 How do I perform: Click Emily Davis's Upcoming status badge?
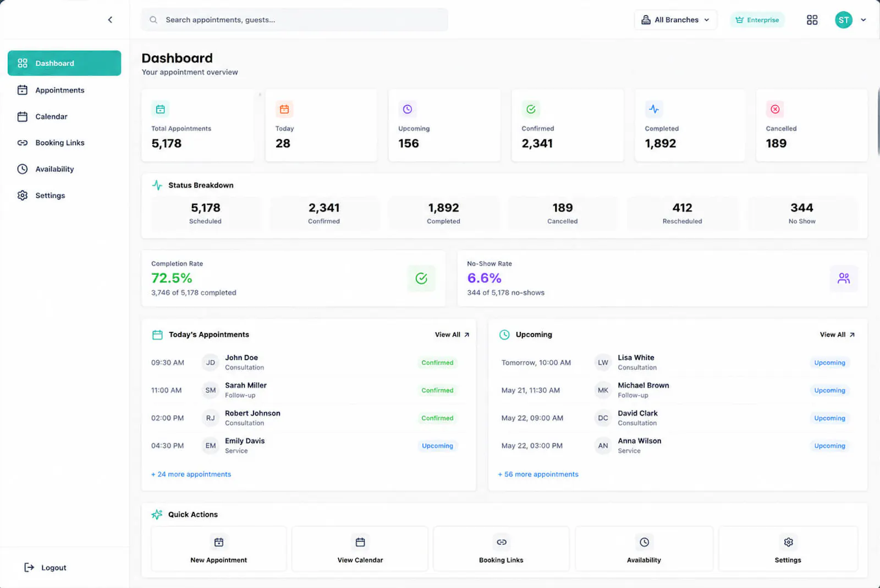[438, 446]
